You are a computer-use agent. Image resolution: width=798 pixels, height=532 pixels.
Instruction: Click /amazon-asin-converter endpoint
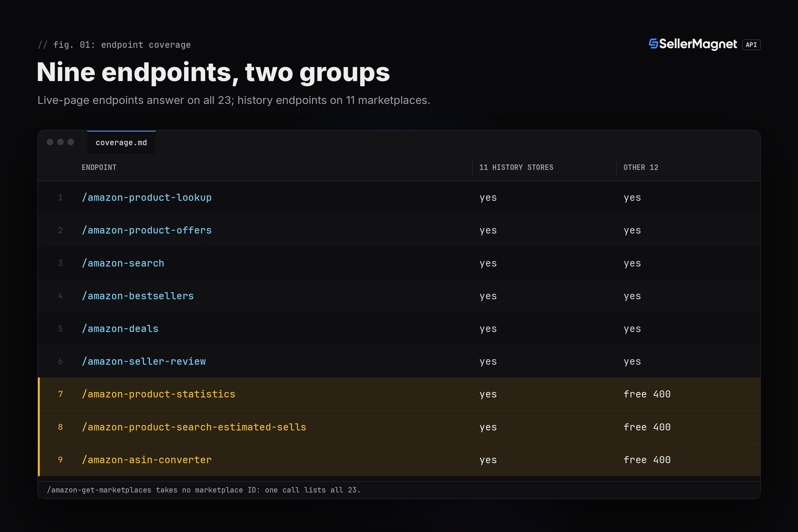coord(147,460)
